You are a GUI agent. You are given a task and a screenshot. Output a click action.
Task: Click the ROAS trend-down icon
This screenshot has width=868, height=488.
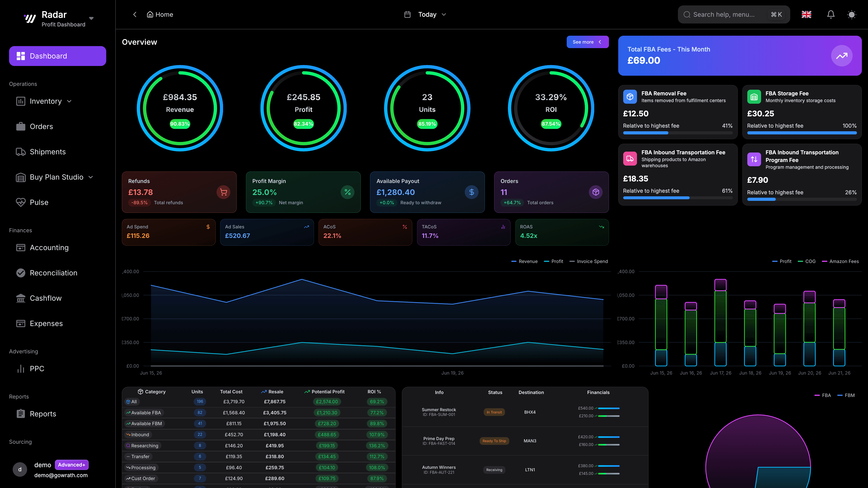click(x=601, y=227)
